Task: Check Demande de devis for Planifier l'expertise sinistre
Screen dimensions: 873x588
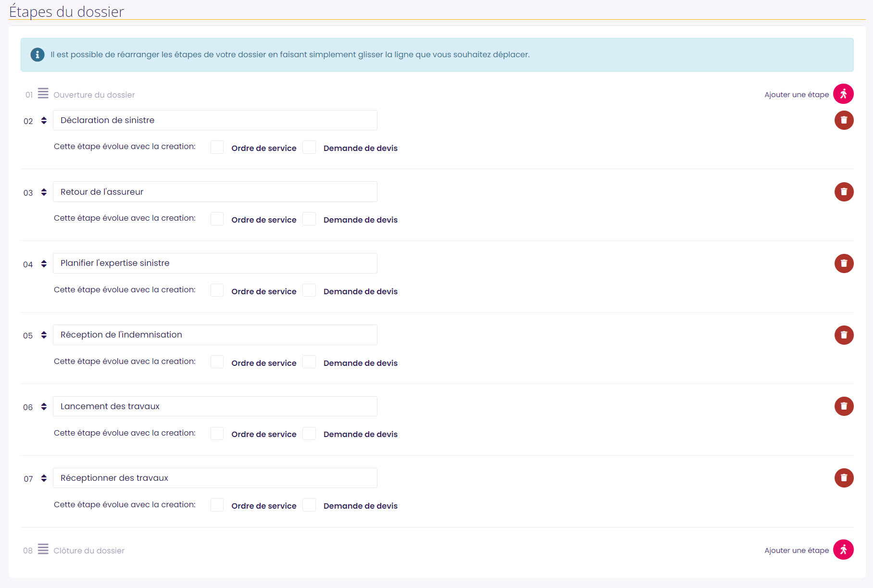Action: [x=309, y=290]
